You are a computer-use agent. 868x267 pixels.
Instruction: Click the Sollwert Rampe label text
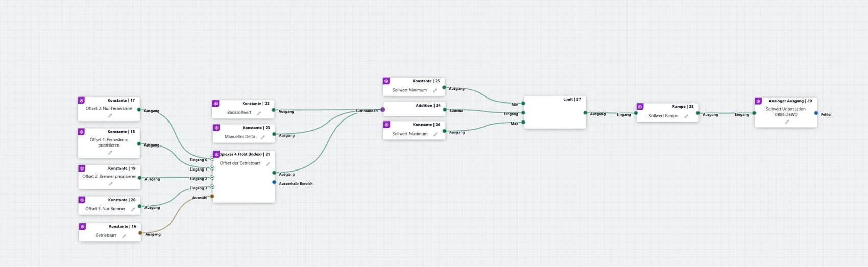click(x=663, y=116)
